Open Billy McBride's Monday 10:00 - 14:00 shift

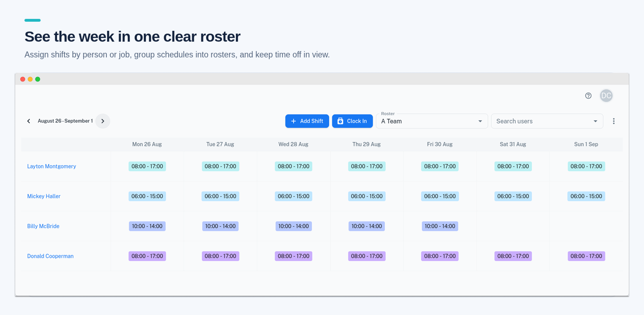pos(147,226)
